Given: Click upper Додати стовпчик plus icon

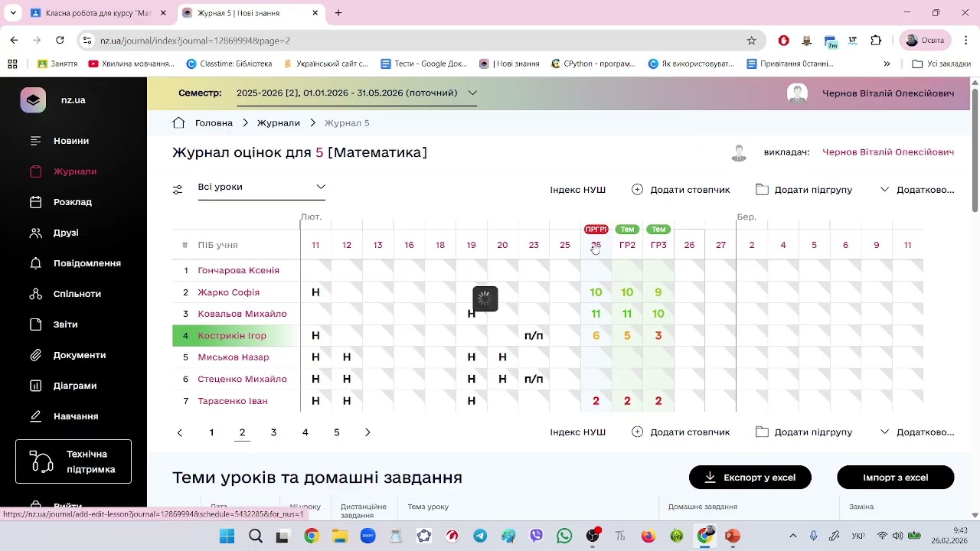Looking at the screenshot, I should click(637, 190).
